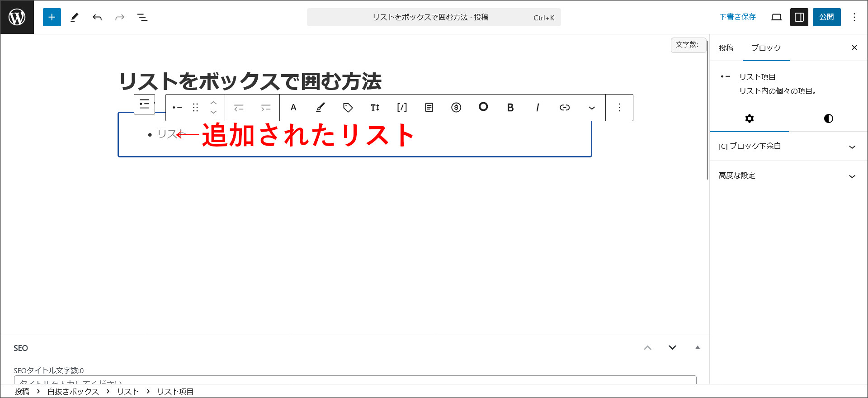Select the gear settings sub-tab
The image size is (868, 398).
pyautogui.click(x=750, y=118)
